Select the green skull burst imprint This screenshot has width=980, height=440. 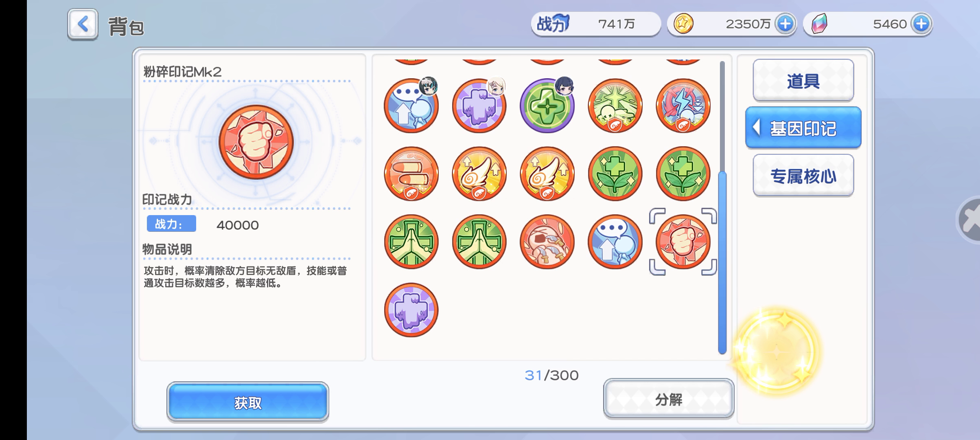pos(615,106)
